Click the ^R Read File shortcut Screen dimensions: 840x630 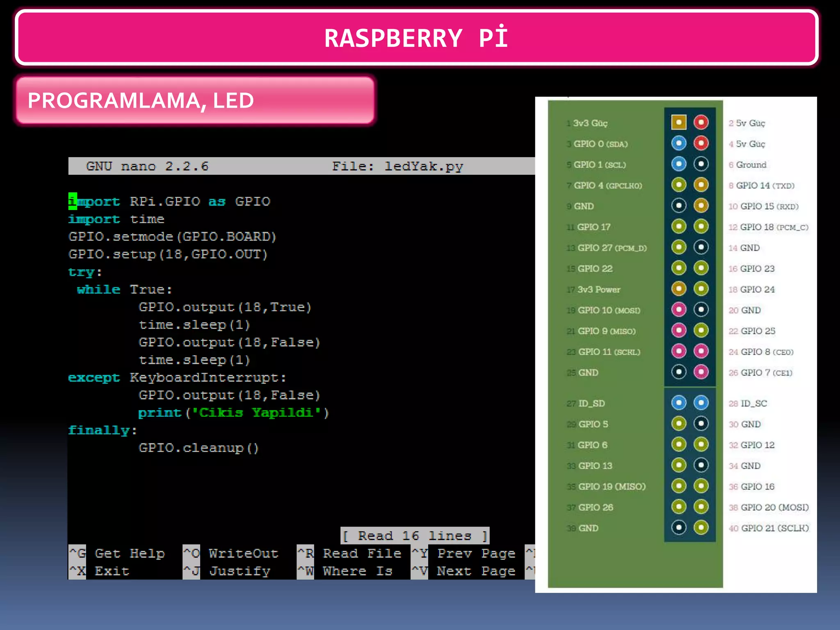click(x=349, y=553)
